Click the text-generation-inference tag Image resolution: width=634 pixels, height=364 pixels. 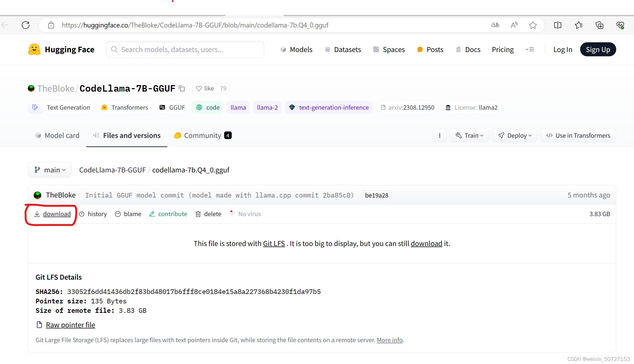(329, 108)
